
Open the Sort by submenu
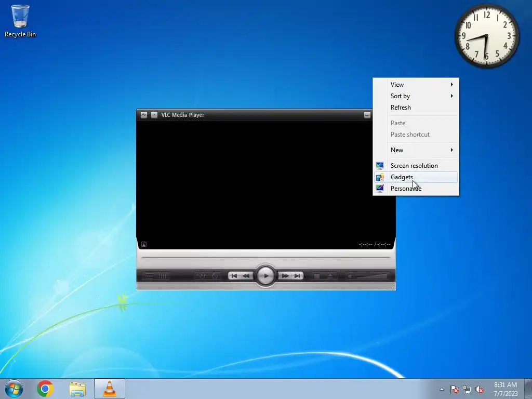416,96
